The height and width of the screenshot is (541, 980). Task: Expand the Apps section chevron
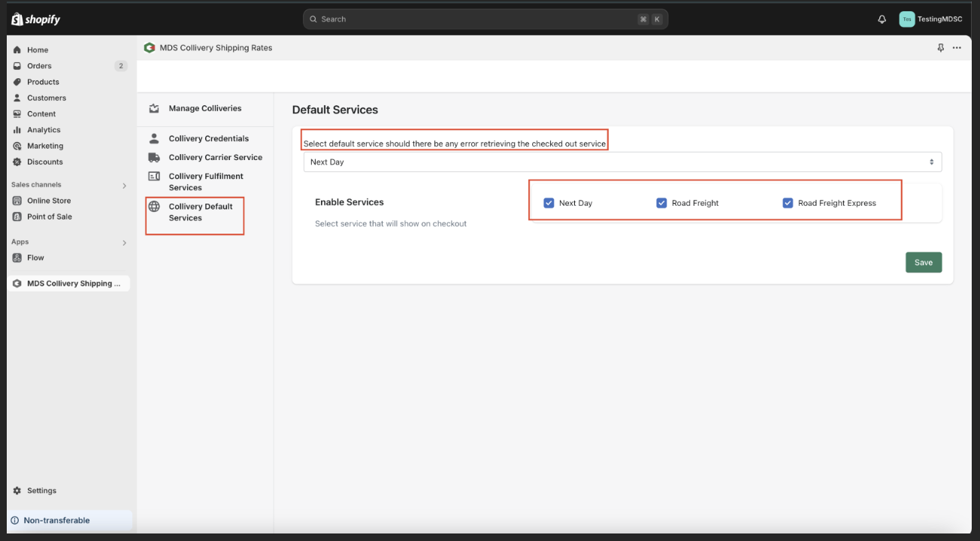tap(125, 243)
